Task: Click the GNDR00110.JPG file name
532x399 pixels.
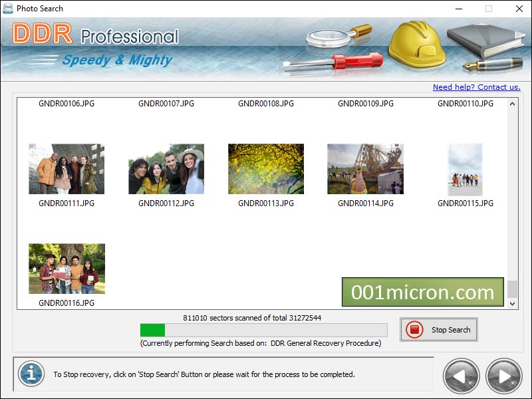Action: [465, 104]
